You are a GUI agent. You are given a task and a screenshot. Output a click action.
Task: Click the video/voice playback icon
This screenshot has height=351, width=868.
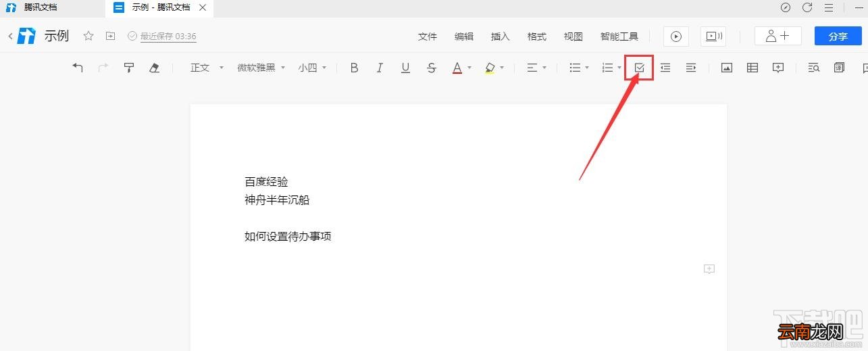[x=713, y=37]
